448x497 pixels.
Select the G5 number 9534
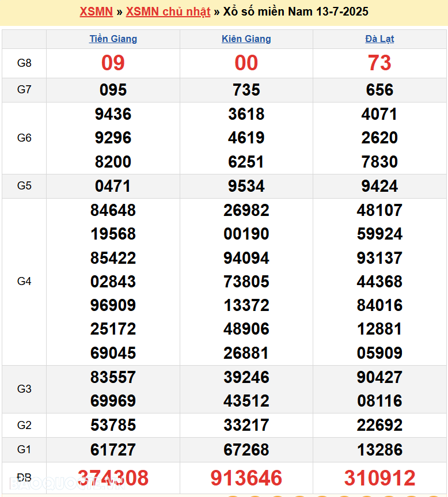click(x=246, y=186)
